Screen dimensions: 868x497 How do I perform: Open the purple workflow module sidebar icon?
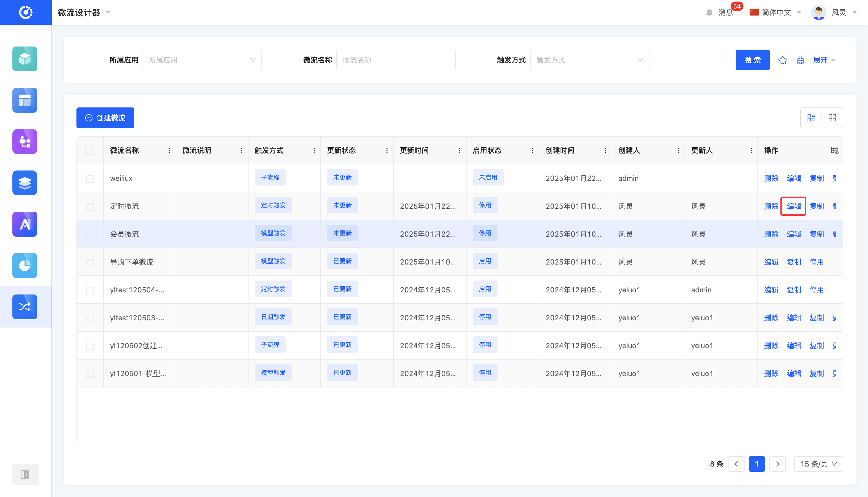coord(25,141)
